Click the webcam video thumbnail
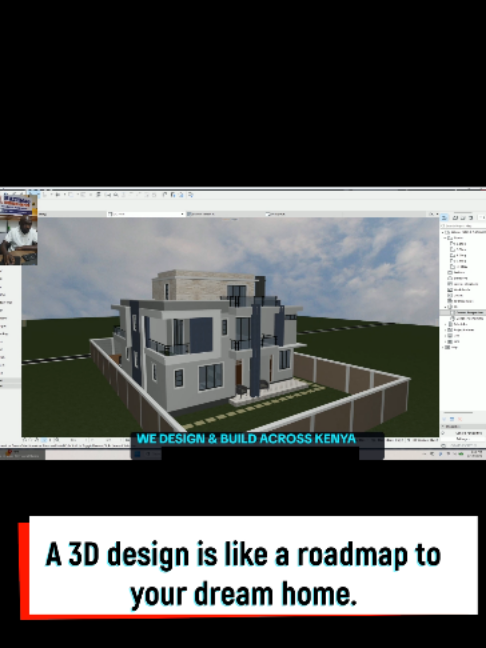This screenshot has height=648, width=486. 19,229
